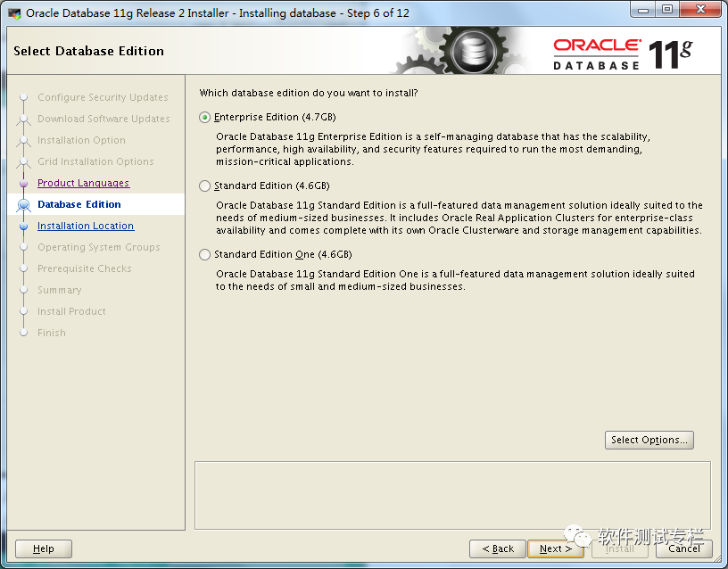Click the 'Which database edition' question text
Screen dimensions: 728x569
click(309, 93)
